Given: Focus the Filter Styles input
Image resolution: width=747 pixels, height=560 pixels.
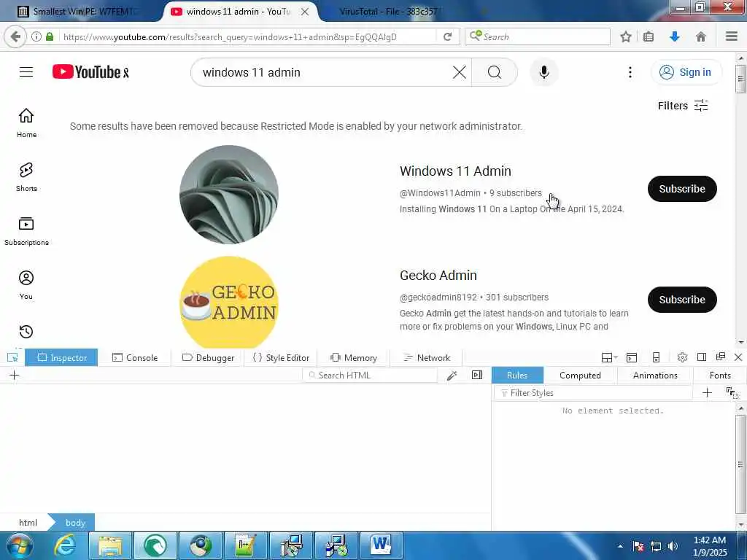Looking at the screenshot, I should (593, 393).
